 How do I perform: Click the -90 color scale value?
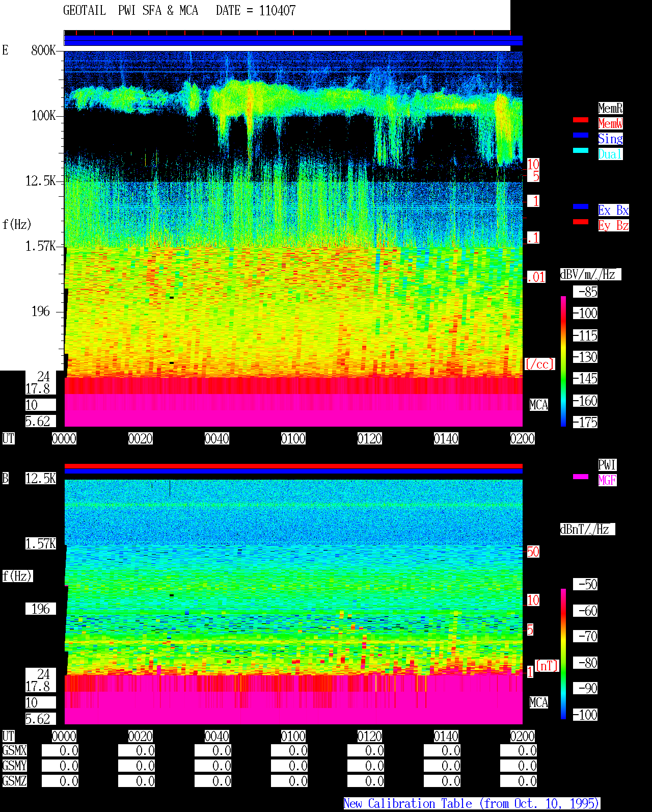click(585, 688)
